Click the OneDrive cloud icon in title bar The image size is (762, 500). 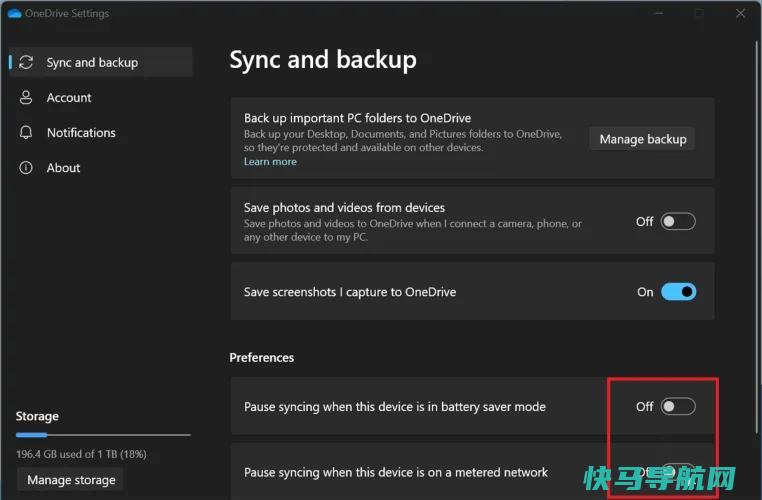click(x=15, y=13)
